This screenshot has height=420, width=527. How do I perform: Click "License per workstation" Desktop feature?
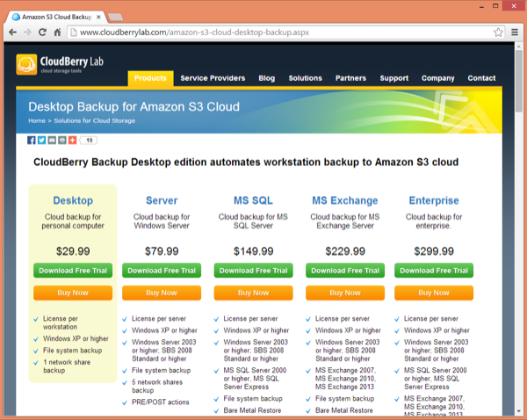pyautogui.click(x=60, y=322)
